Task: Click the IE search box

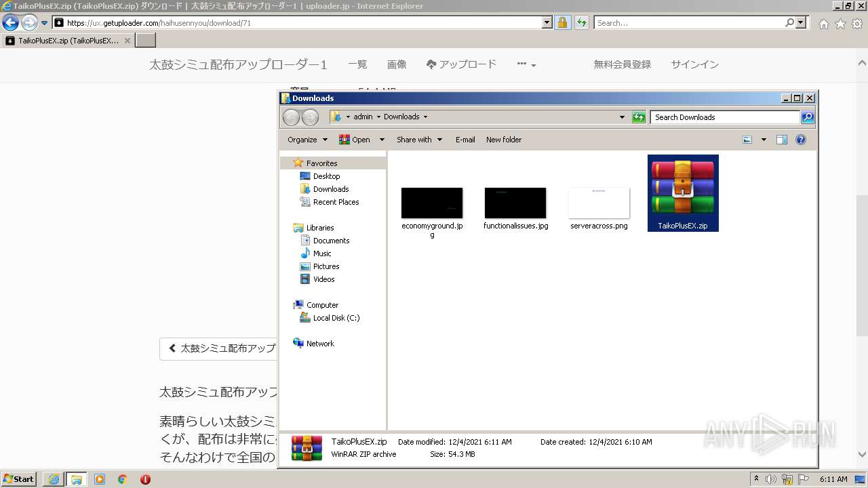Action: point(690,22)
